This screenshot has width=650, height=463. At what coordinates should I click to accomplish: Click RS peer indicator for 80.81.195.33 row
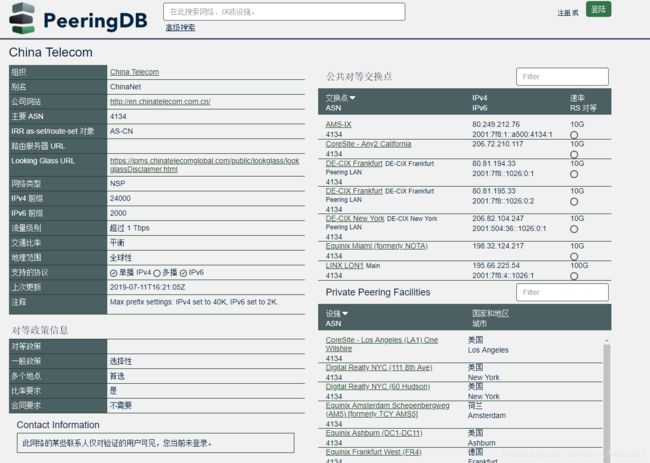(x=574, y=202)
